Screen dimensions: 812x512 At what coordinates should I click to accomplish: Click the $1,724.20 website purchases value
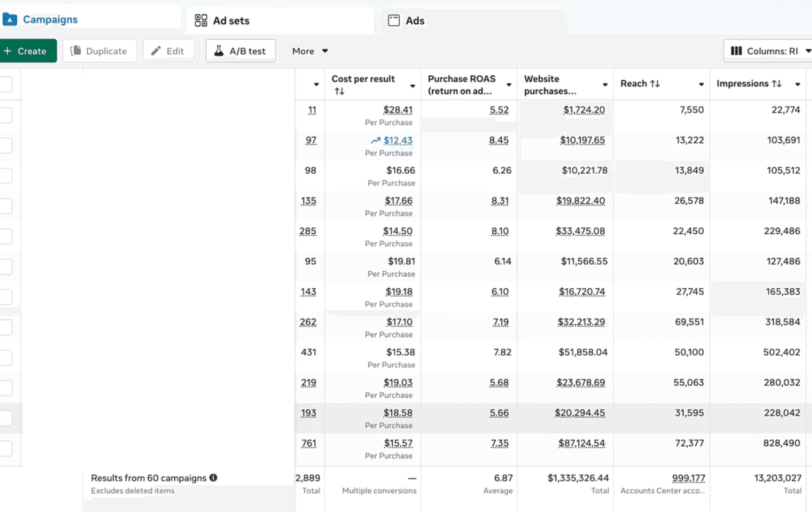(584, 110)
